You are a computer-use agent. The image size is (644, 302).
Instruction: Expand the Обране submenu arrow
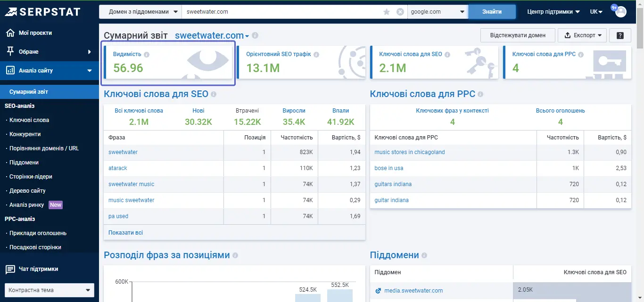[90, 52]
